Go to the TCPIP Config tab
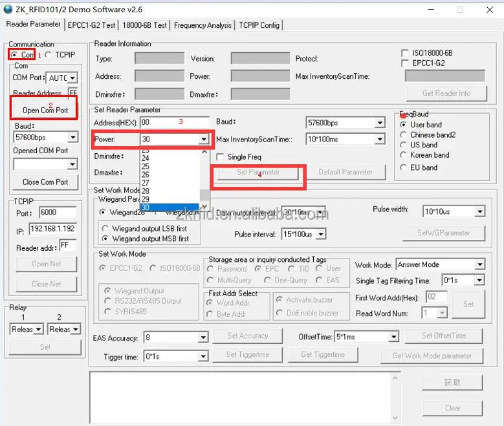The width and height of the screenshot is (504, 426). (259, 25)
